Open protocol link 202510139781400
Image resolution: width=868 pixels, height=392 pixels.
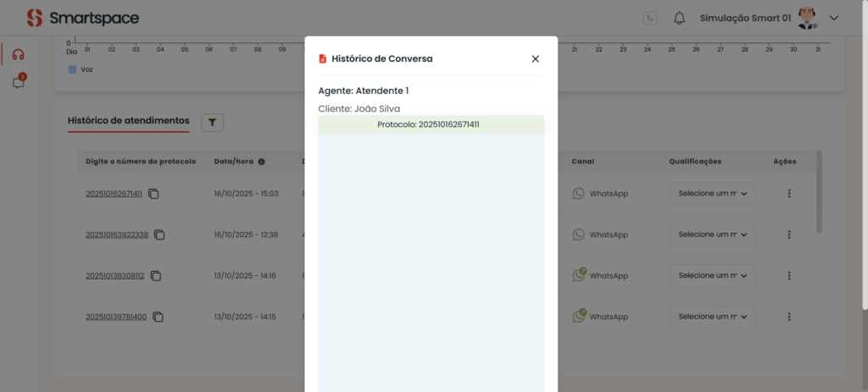click(116, 317)
